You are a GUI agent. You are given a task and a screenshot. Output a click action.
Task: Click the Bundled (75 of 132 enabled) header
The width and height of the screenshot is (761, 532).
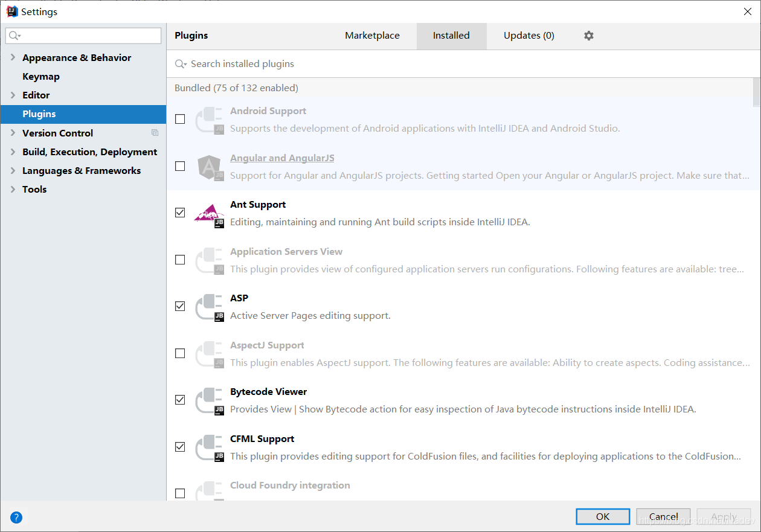[x=236, y=88]
